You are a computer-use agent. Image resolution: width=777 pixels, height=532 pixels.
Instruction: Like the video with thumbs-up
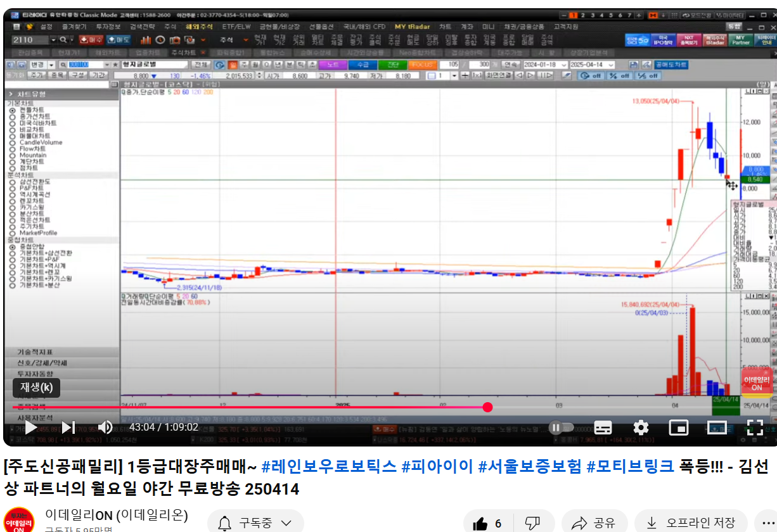[x=487, y=523]
